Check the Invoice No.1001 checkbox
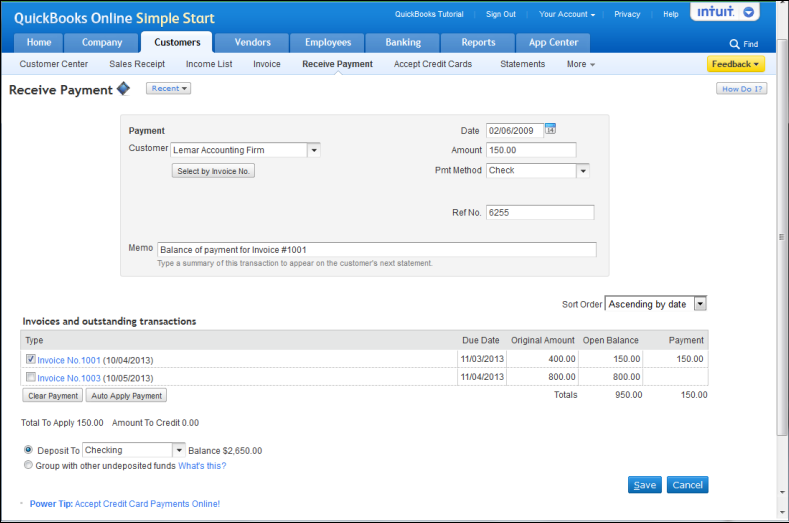 coord(31,359)
